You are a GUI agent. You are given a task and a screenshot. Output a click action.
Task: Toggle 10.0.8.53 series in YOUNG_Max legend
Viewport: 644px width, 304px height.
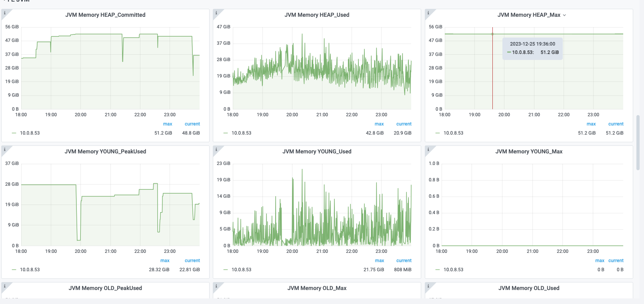click(x=454, y=270)
